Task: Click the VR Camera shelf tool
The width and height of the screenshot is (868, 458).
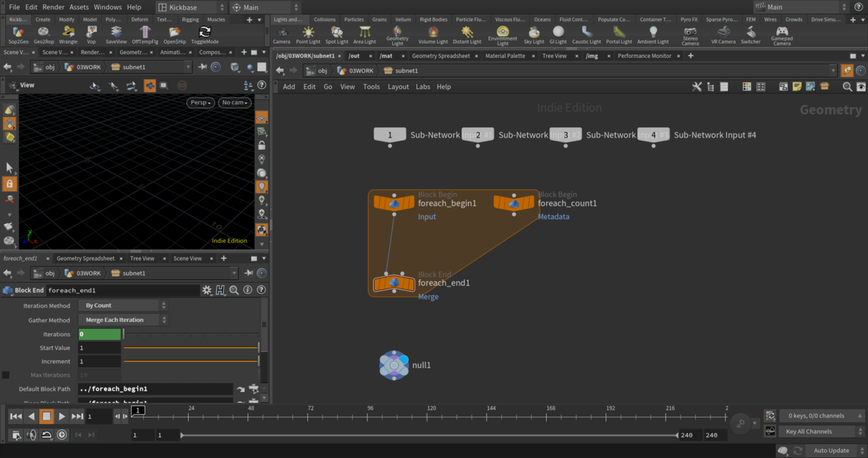Action: (723, 35)
